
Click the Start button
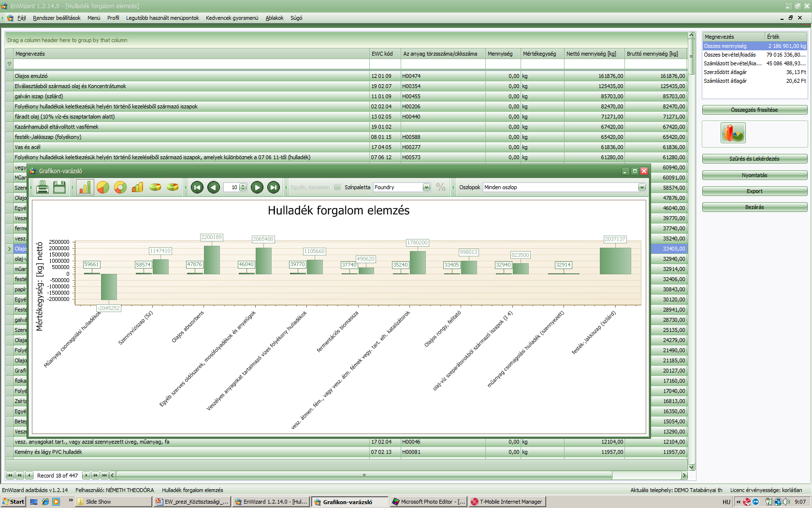coord(13,502)
